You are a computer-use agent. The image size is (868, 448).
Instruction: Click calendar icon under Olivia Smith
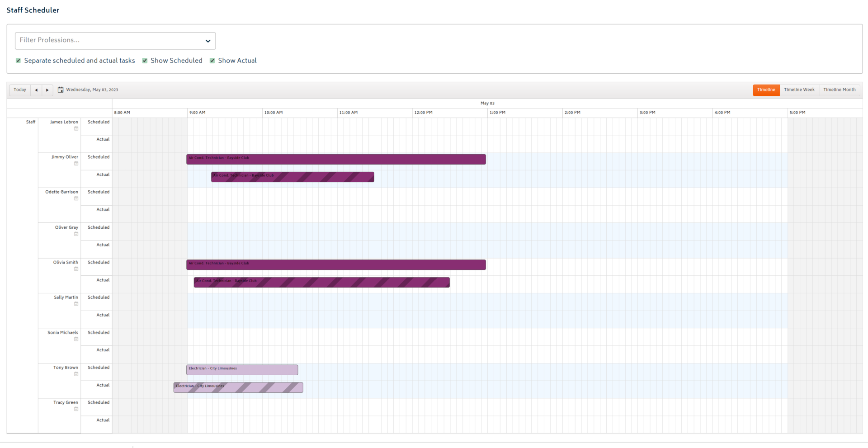coord(76,269)
